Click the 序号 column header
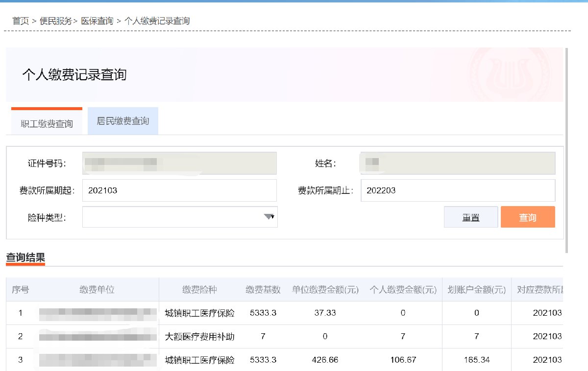 pos(20,290)
